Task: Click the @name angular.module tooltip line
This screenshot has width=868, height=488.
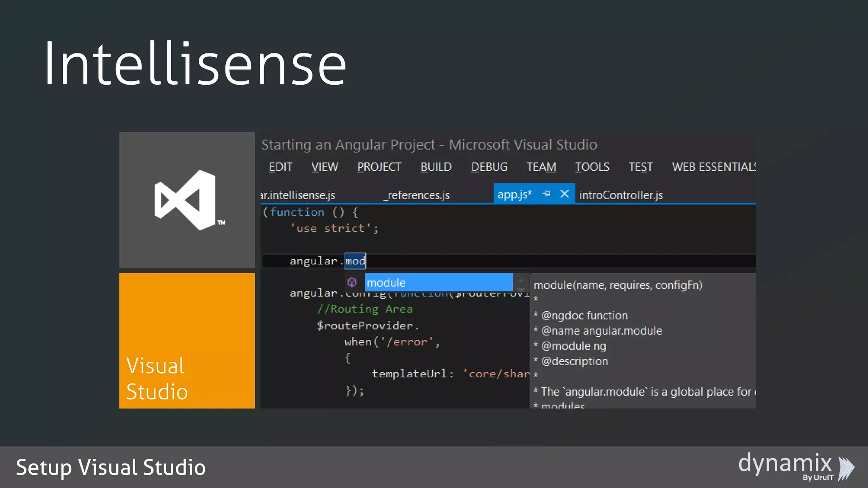Action: (x=598, y=331)
